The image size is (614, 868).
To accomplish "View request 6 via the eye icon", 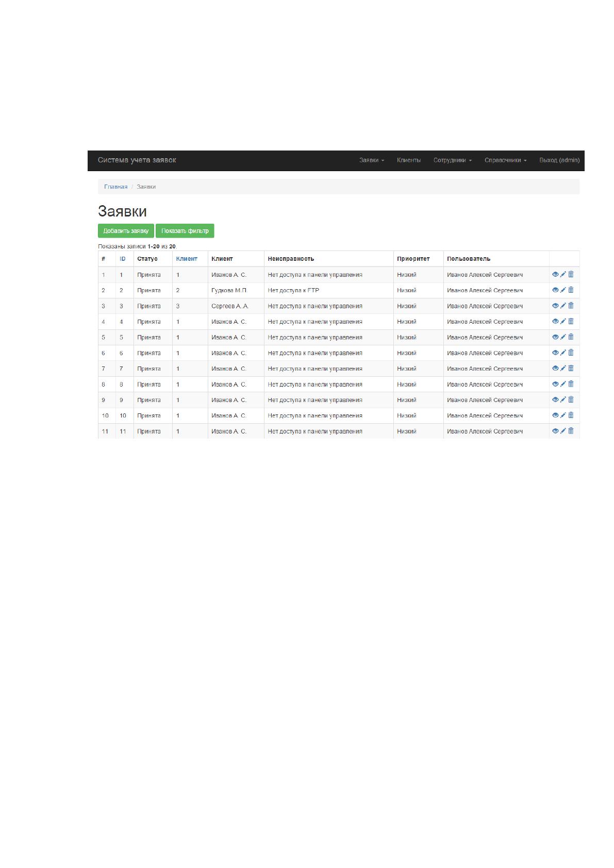I will 555,353.
